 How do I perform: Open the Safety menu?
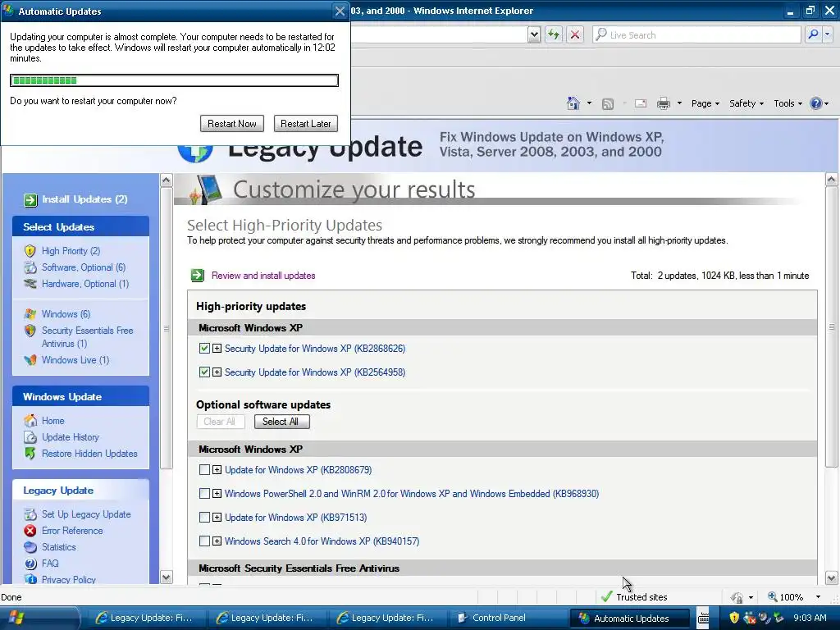click(x=746, y=103)
